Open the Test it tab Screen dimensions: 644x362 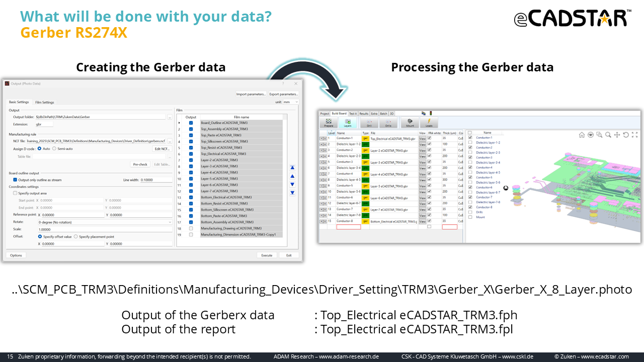[353, 114]
